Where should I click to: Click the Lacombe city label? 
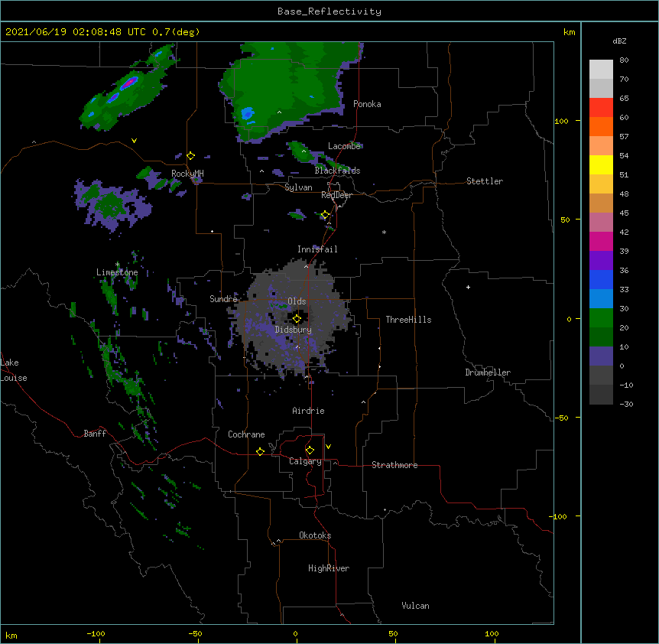click(x=344, y=146)
